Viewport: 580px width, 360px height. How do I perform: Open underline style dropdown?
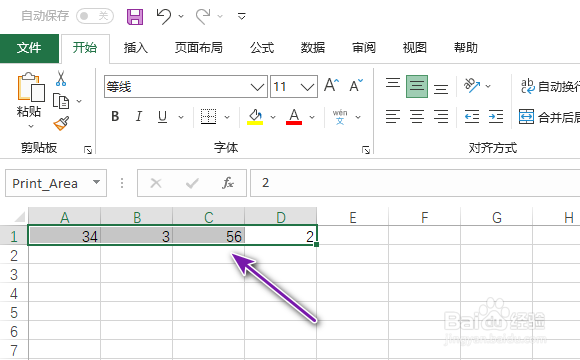(181, 117)
